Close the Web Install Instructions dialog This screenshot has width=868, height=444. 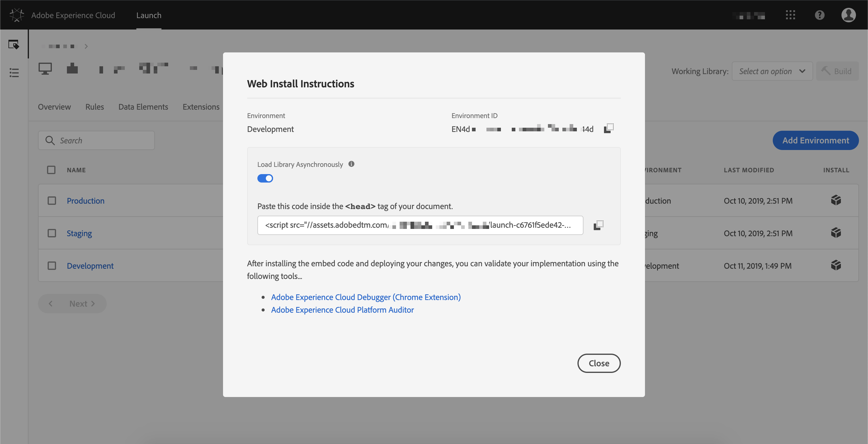click(x=599, y=363)
